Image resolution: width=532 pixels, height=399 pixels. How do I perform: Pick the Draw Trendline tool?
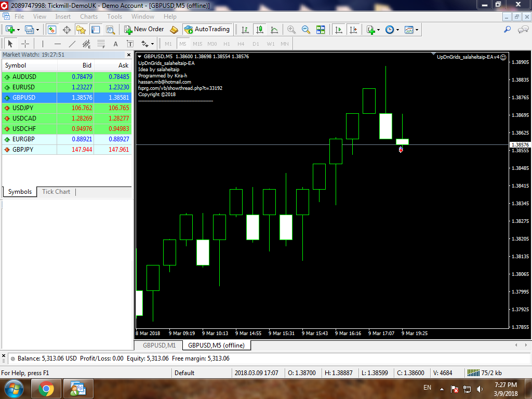pyautogui.click(x=72, y=44)
